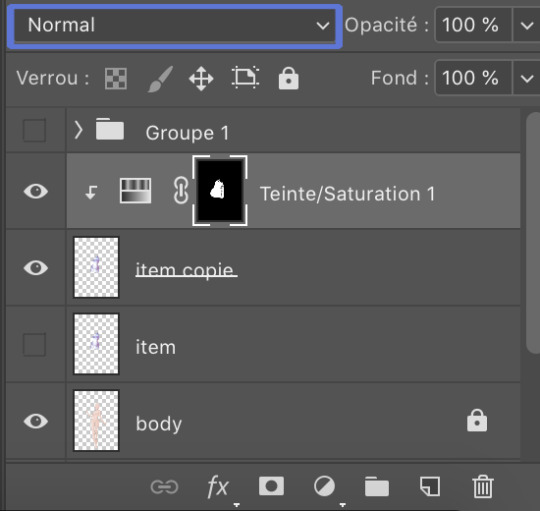Hide the body layer
Viewport: 540px width, 511px height.
click(36, 421)
